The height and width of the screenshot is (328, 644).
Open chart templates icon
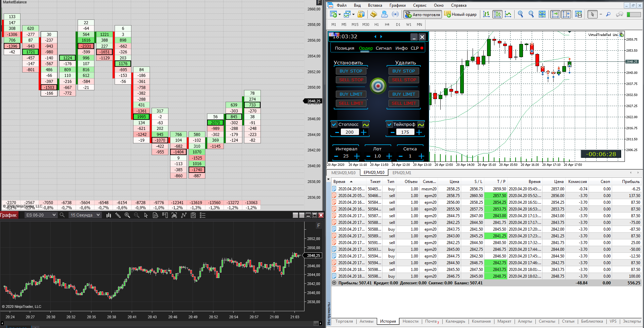578,14
